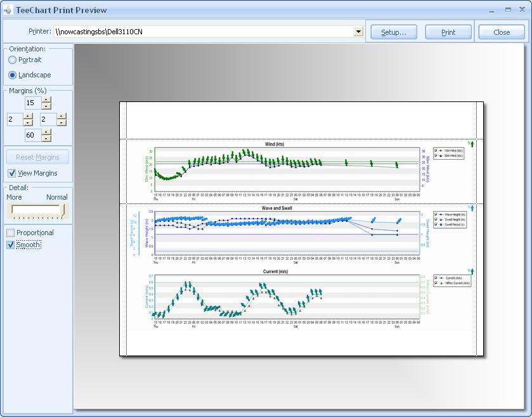Screen dimensions: 532x417
Task: Decrease the right margin spinner
Action: click(x=62, y=122)
